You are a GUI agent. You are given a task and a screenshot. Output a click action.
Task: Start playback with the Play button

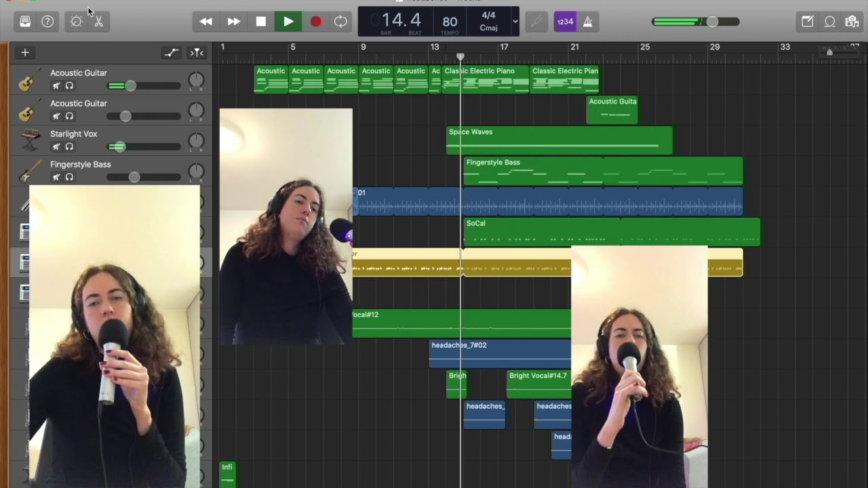pyautogui.click(x=288, y=22)
